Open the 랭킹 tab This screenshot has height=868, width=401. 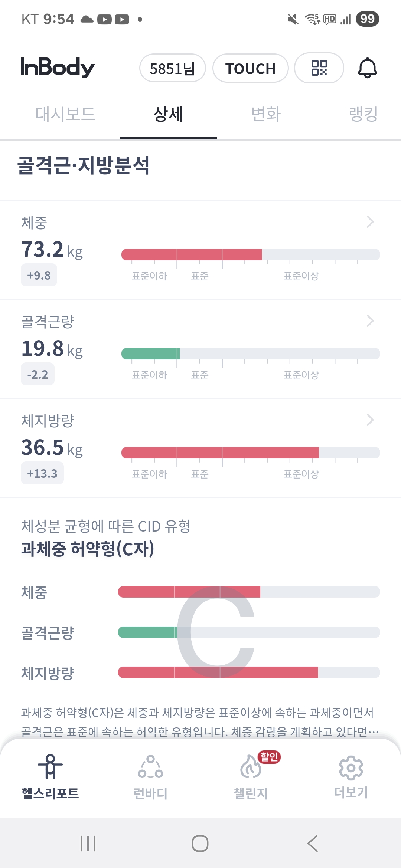tap(363, 114)
